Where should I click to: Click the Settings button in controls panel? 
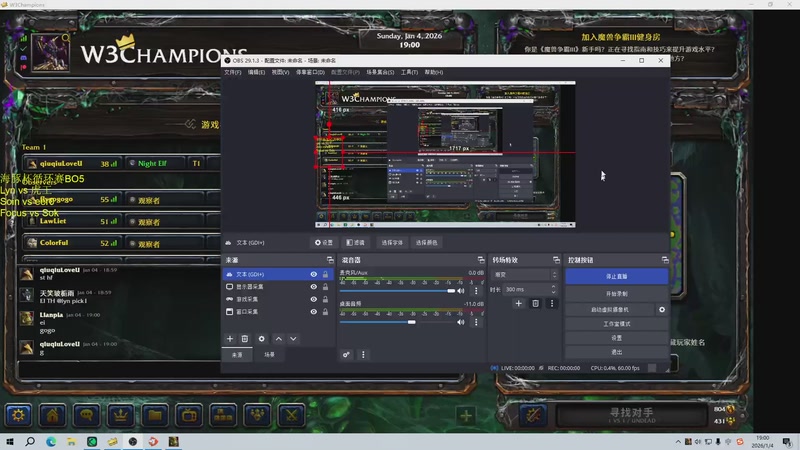tap(616, 338)
